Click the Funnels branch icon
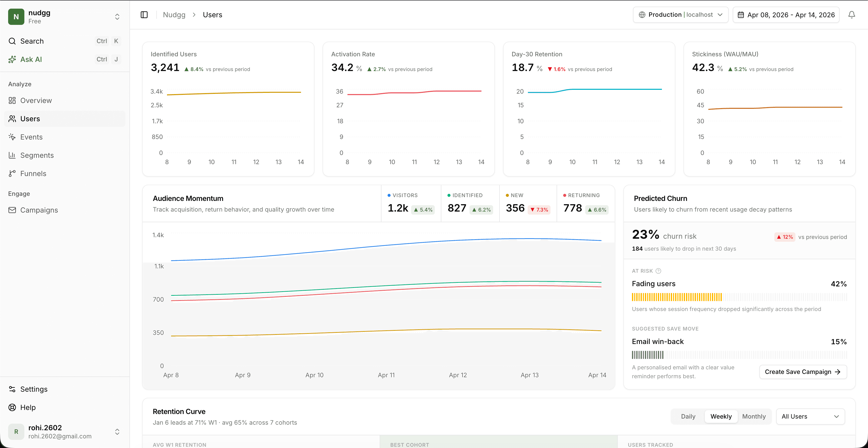 12,174
